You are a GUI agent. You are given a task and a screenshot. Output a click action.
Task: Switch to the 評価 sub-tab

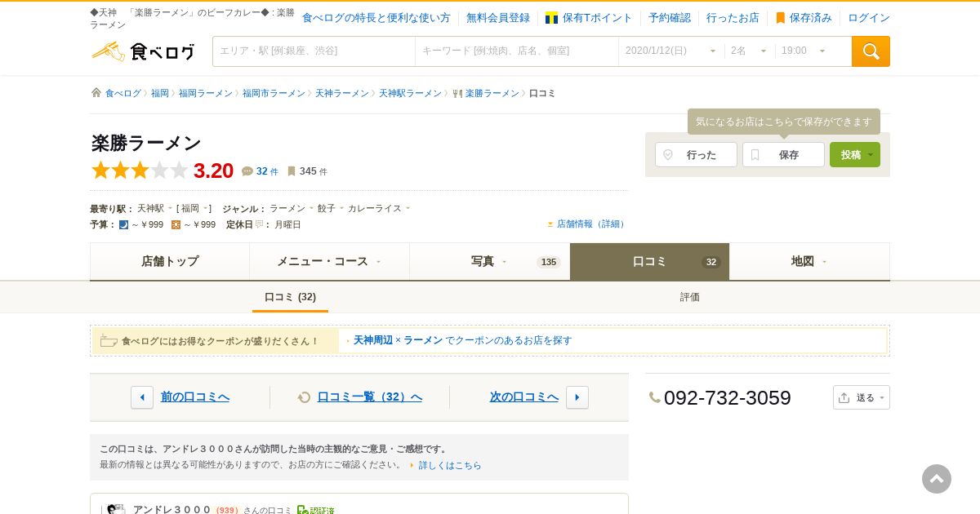[690, 297]
